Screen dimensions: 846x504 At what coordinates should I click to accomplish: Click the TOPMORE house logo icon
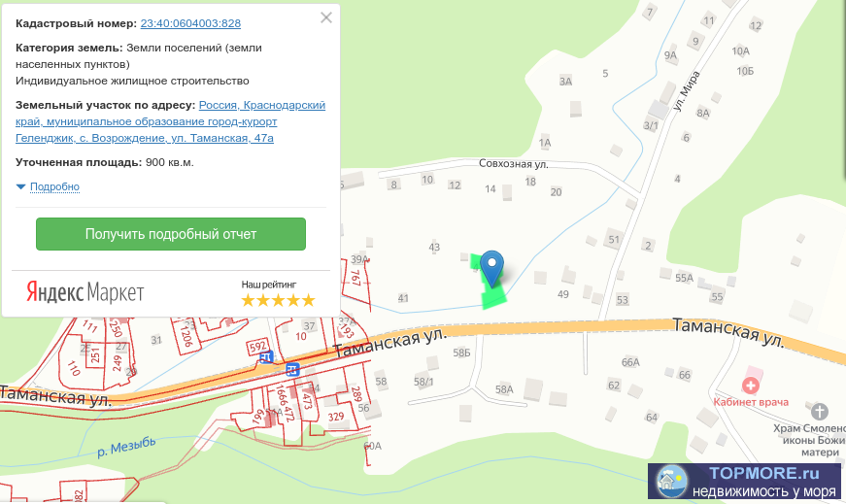(672, 480)
